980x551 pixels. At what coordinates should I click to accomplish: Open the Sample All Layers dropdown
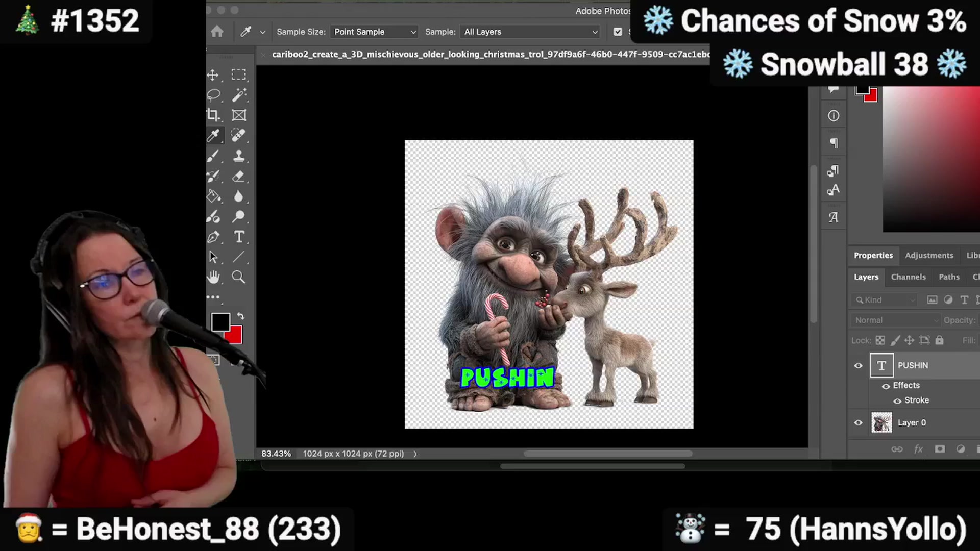coord(530,32)
